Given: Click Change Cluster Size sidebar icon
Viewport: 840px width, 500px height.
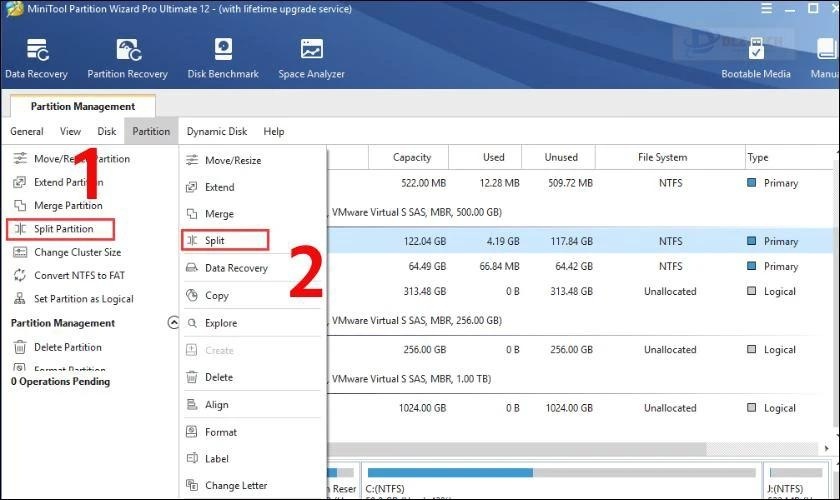Looking at the screenshot, I should tap(20, 252).
